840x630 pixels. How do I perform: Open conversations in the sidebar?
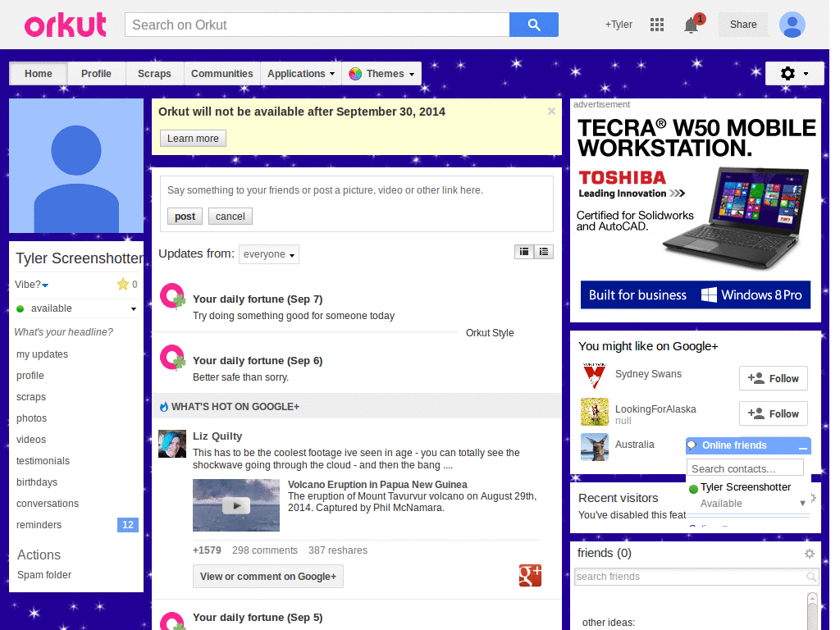click(48, 504)
